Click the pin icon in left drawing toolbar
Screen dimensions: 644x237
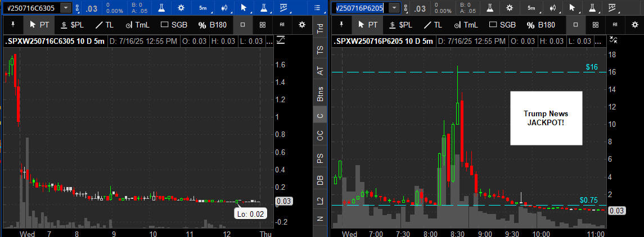click(12, 25)
